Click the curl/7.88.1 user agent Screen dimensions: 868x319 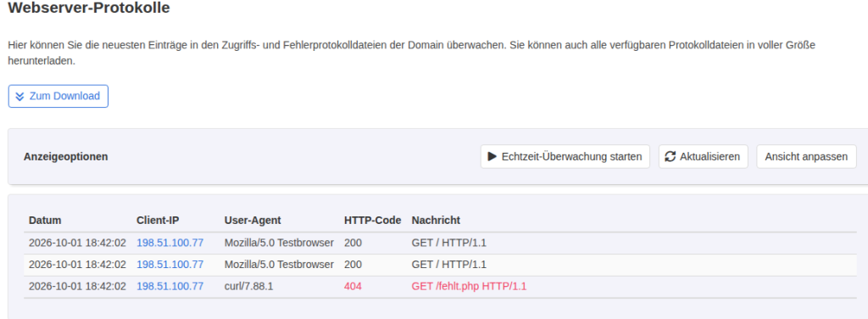point(248,286)
